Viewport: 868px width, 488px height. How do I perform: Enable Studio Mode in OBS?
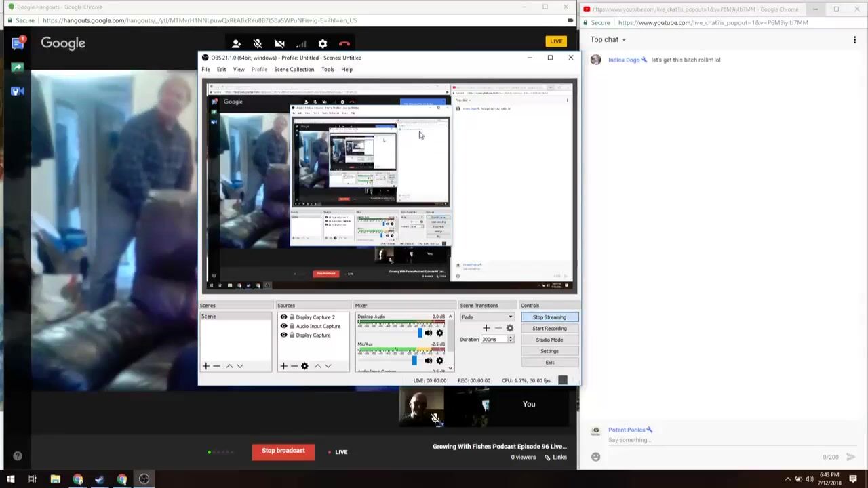click(x=549, y=340)
